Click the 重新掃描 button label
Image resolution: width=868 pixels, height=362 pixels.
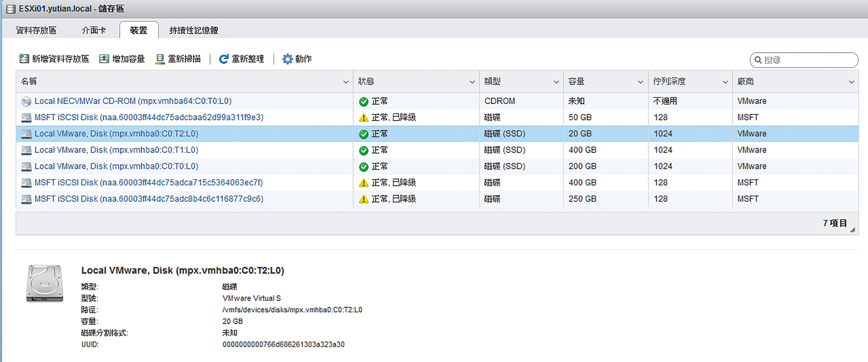click(184, 59)
